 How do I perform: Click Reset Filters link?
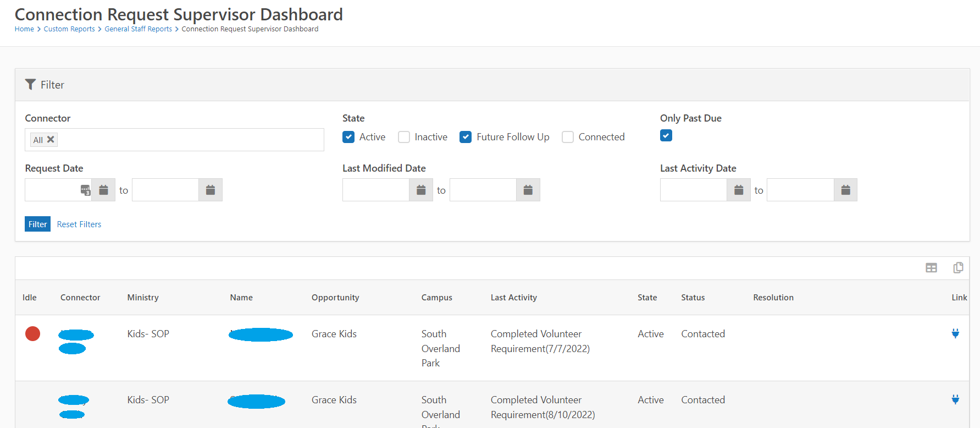point(79,224)
